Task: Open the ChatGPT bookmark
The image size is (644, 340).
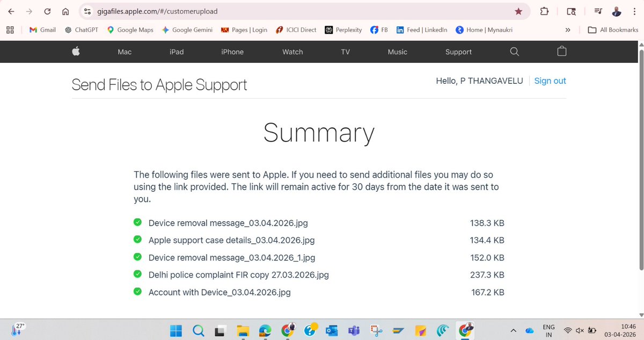Action: (x=82, y=30)
